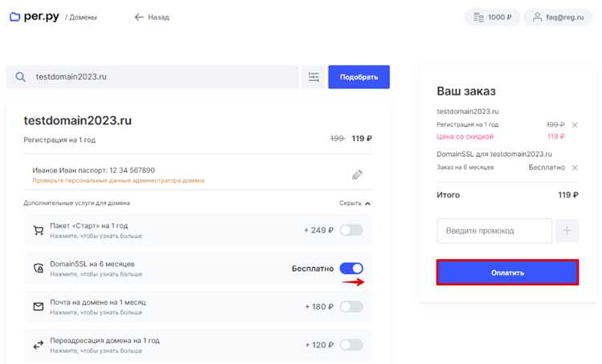
Task: Disable the DomainSSL на 6 месяцев toggle
Action: [x=352, y=269]
